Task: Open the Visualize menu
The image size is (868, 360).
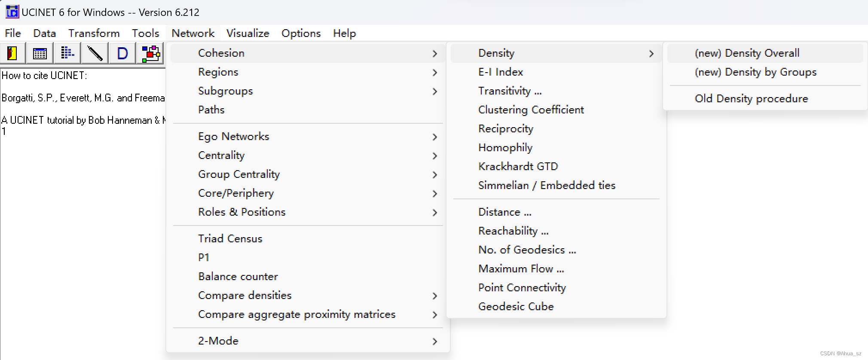Action: click(248, 34)
